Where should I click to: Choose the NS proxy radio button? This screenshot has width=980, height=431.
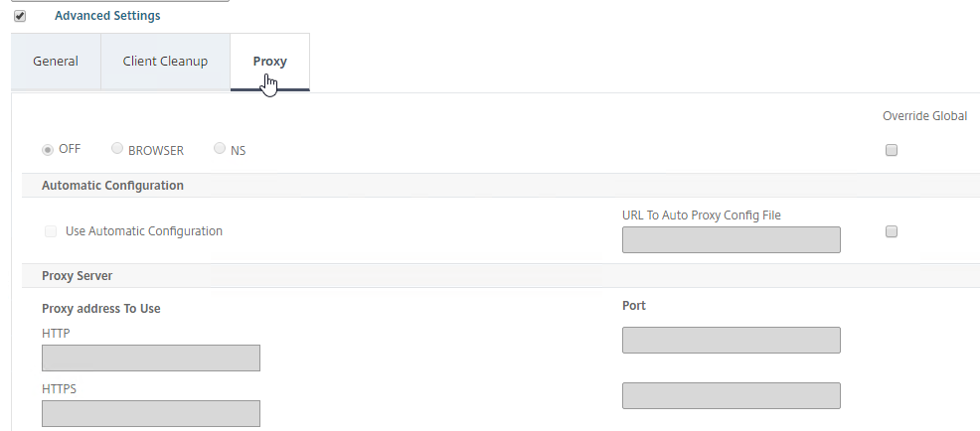[220, 148]
